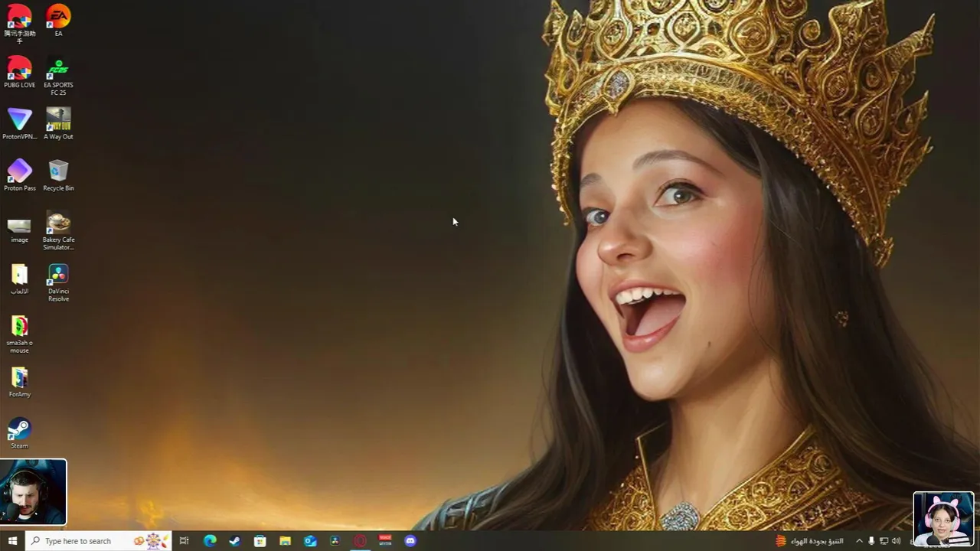Select the A Way Out game shortcut
The image size is (980, 551).
pos(58,124)
